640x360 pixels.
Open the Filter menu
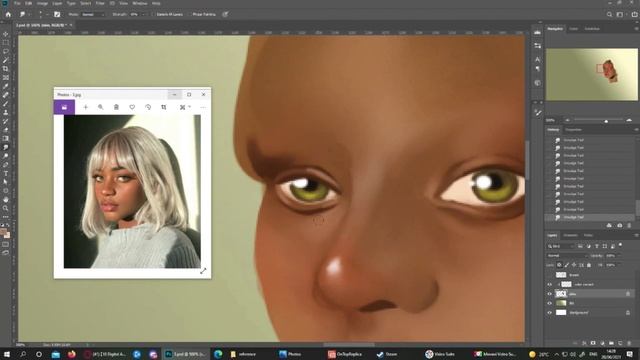coord(100,3)
